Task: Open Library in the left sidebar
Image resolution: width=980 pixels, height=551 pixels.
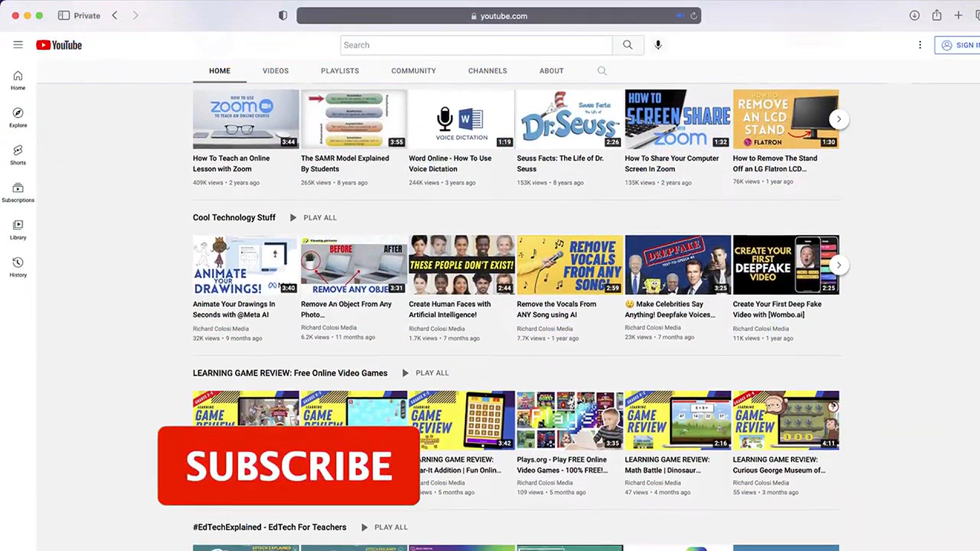Action: pos(18,230)
